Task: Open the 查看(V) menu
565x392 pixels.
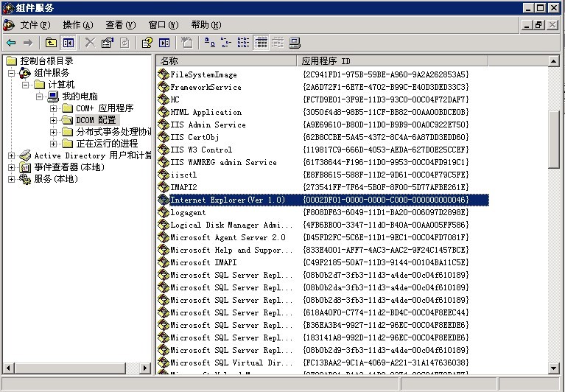Action: pyautogui.click(x=121, y=25)
